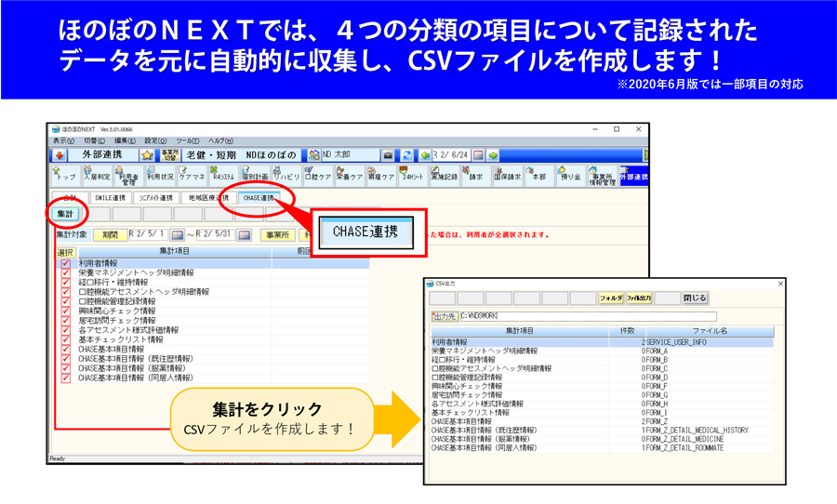837x504 pixels.
Task: Open the 切替(C) menu
Action: coord(94,141)
